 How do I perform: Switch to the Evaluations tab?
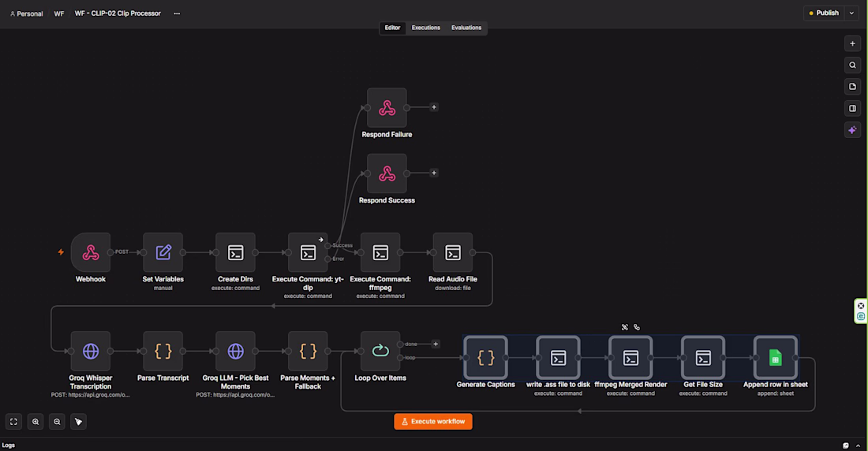pos(466,28)
